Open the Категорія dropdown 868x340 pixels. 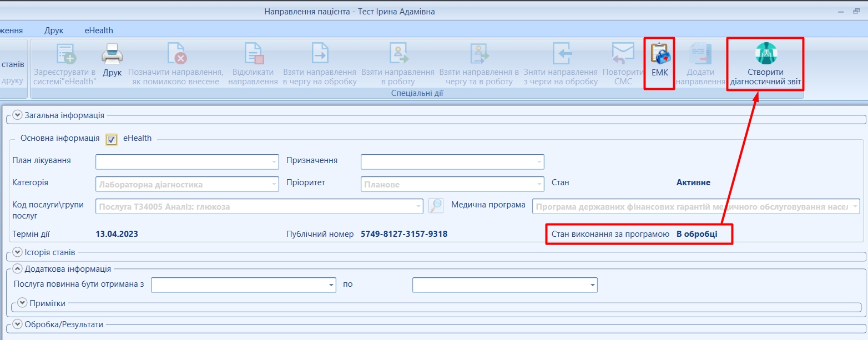274,184
